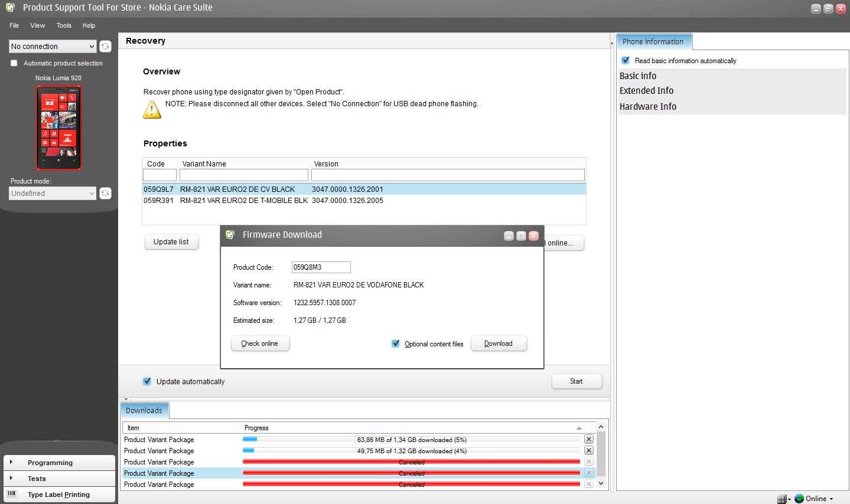
Task: Click the left sidebar grip handle
Action: point(57,441)
